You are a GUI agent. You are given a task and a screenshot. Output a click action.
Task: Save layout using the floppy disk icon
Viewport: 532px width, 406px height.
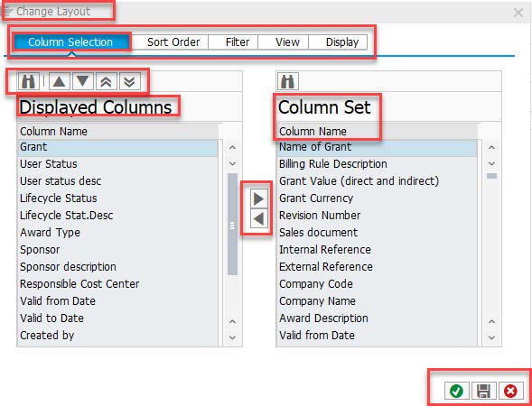[483, 391]
